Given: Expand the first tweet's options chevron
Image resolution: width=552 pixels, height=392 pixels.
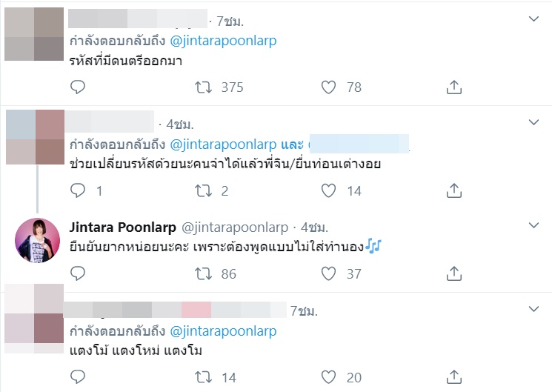Looking at the screenshot, I should 533,19.
